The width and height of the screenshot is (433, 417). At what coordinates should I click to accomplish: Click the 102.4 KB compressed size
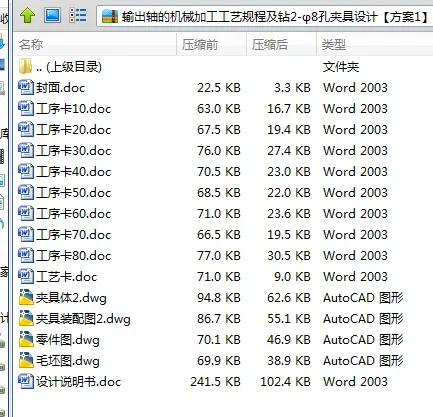pos(286,382)
